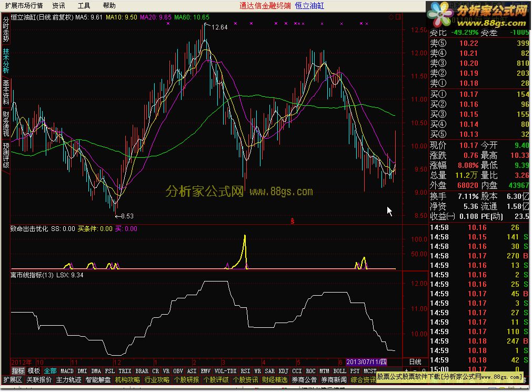Switch indicator to TRIX
The height and width of the screenshot is (392, 532).
click(x=125, y=371)
